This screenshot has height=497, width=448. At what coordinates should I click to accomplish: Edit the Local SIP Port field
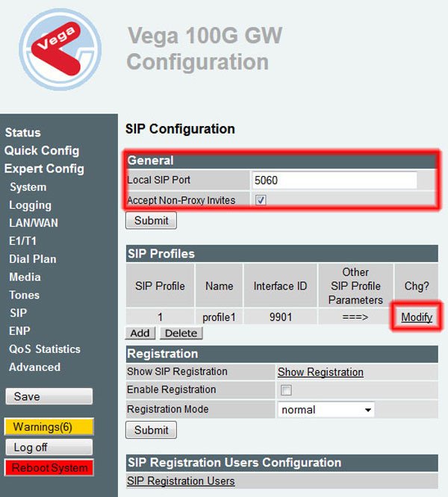[x=335, y=181]
